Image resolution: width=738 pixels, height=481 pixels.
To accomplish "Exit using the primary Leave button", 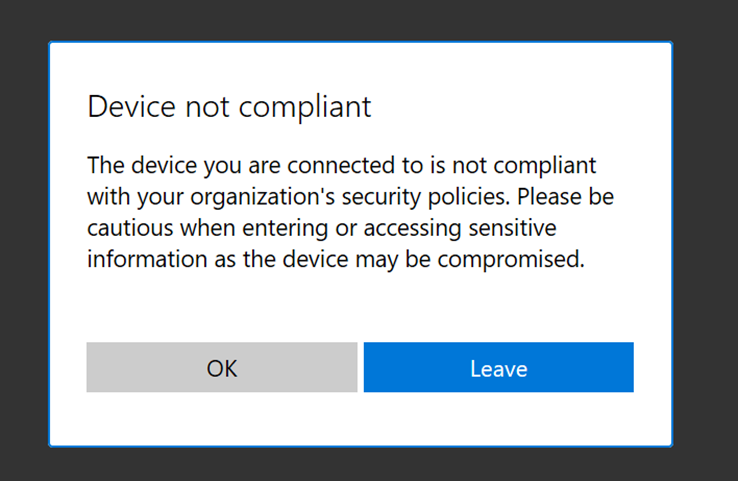I will coord(498,368).
